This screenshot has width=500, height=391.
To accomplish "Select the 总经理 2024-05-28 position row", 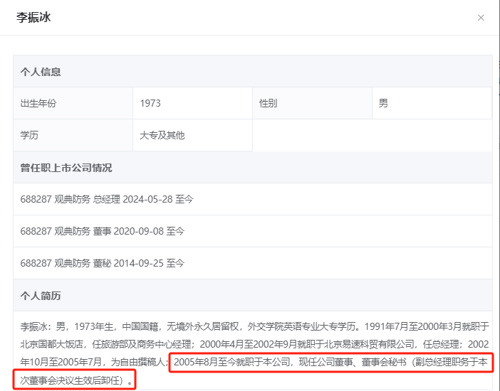I will [x=253, y=199].
